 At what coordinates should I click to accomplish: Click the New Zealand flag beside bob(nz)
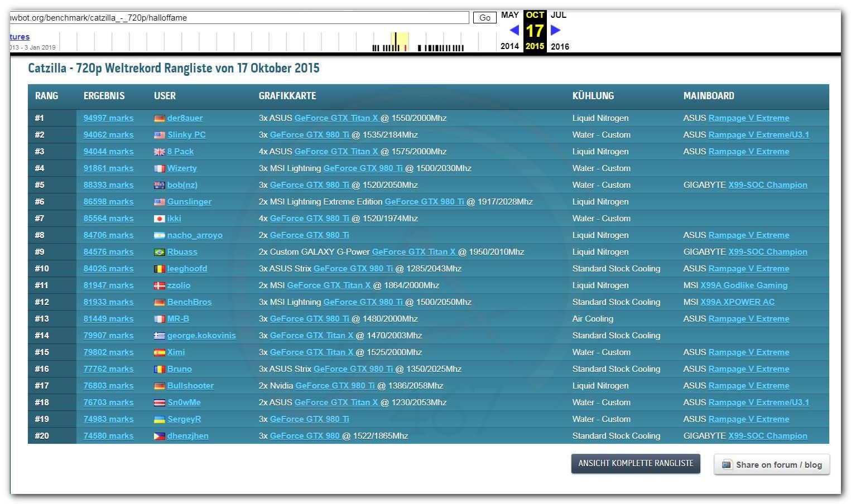(160, 185)
